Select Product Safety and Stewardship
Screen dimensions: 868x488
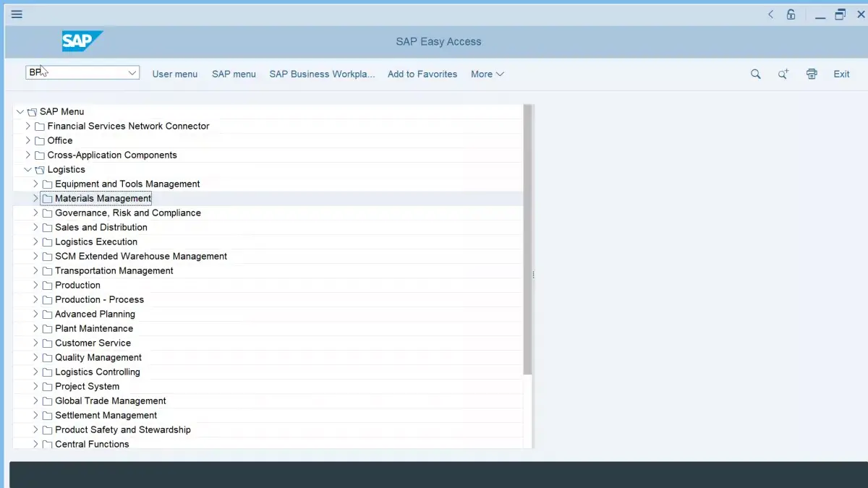click(x=123, y=429)
